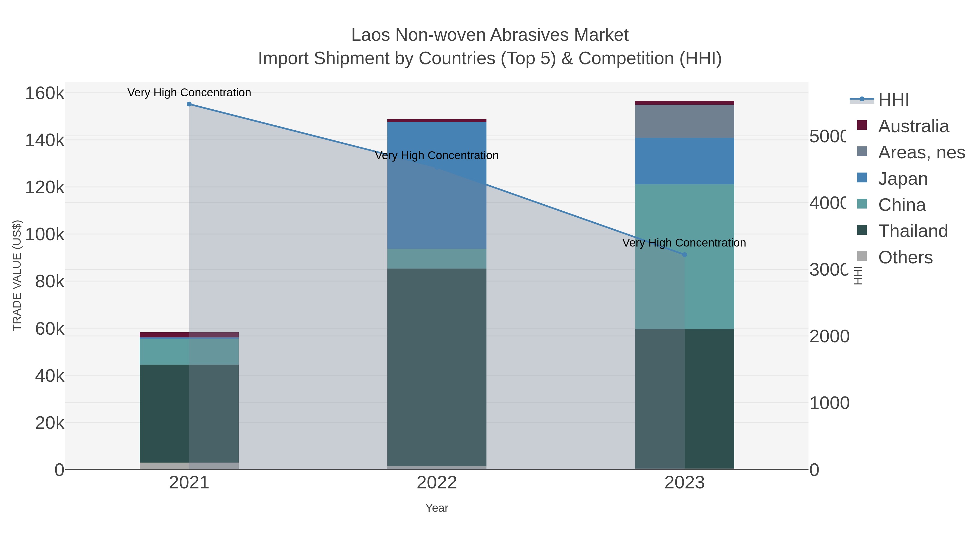Image resolution: width=980 pixels, height=551 pixels.
Task: Click the Thailand dark green legend swatch
Action: point(862,230)
